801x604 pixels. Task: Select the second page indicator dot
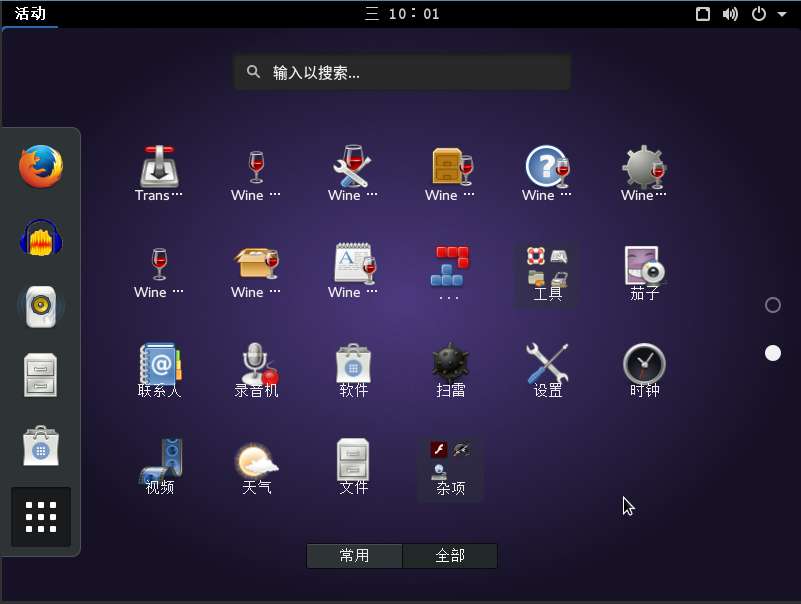(x=772, y=353)
